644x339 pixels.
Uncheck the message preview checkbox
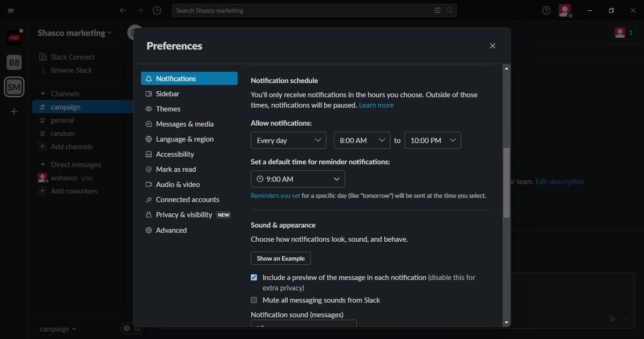253,277
